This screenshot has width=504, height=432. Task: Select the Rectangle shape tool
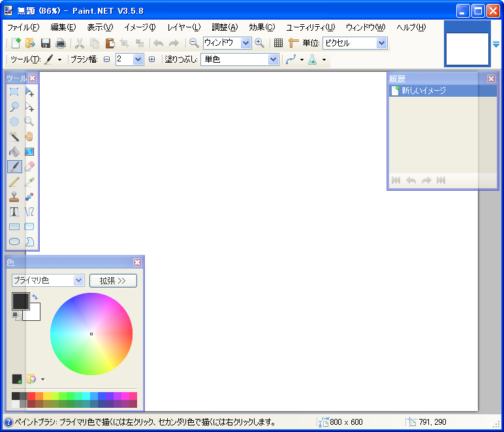pos(14,226)
